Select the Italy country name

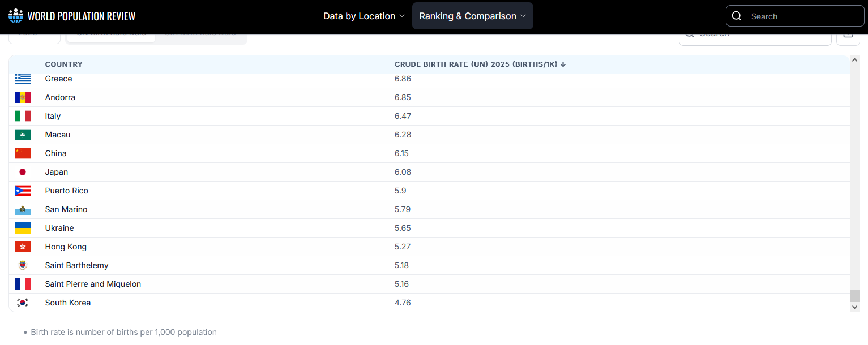53,116
